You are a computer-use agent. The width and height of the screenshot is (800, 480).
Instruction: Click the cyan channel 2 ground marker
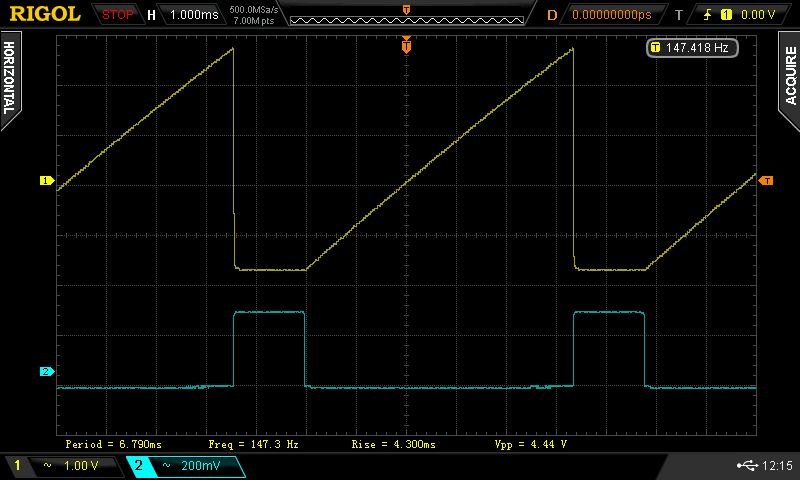click(x=47, y=371)
